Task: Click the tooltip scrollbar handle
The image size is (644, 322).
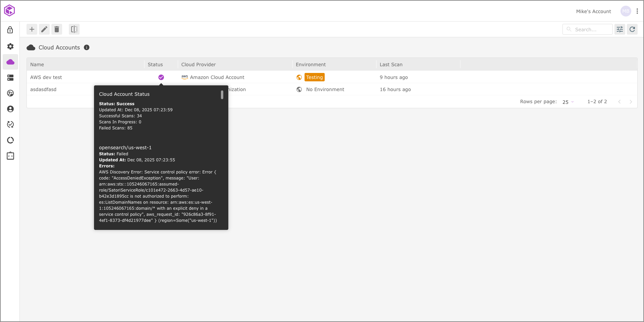Action: click(x=222, y=95)
